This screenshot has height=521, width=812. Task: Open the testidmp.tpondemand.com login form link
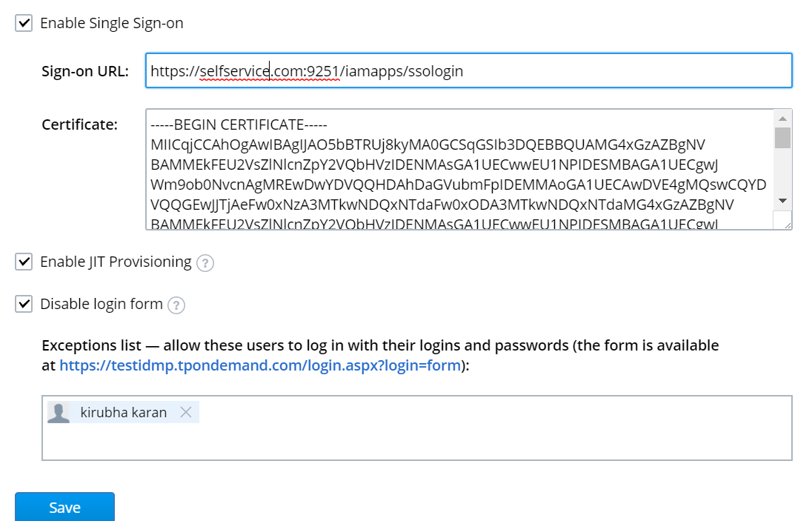(260, 365)
